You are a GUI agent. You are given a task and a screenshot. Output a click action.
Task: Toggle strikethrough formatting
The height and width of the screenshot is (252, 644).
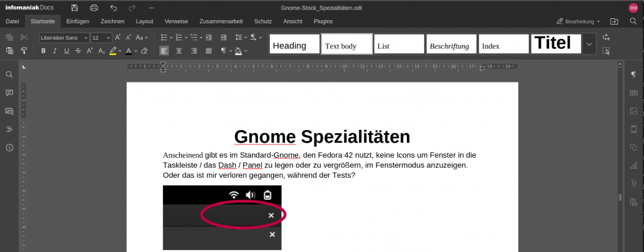click(78, 51)
